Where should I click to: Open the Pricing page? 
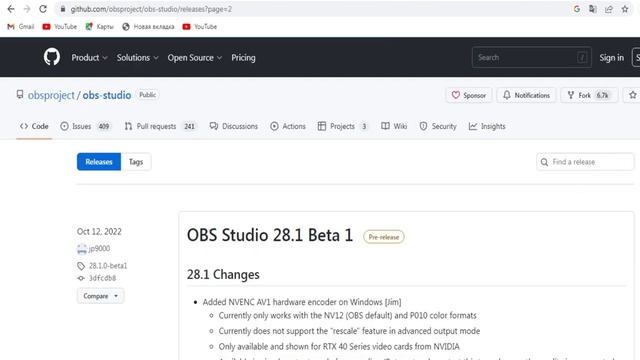[243, 58]
